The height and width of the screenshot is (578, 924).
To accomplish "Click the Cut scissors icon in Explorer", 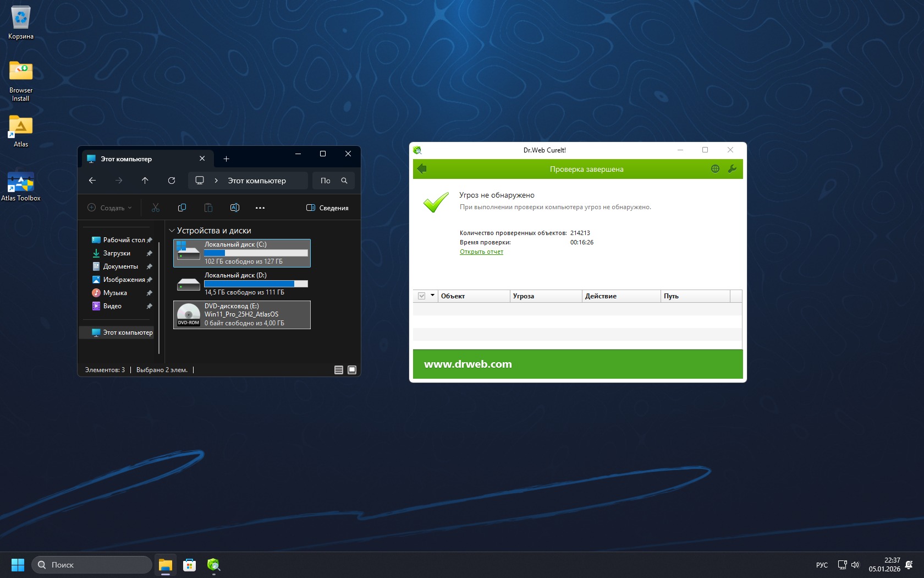I will pos(156,208).
